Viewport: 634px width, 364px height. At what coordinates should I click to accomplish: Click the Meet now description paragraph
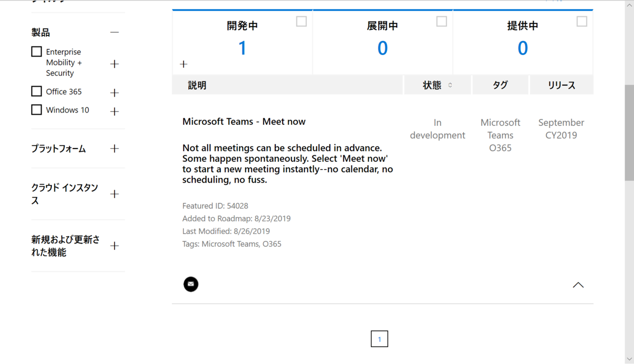[x=287, y=164]
